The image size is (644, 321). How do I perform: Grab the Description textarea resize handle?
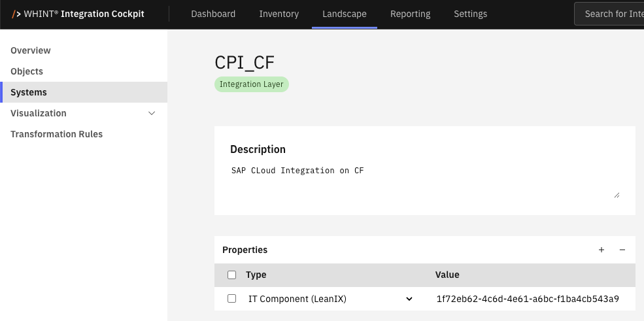tap(616, 194)
